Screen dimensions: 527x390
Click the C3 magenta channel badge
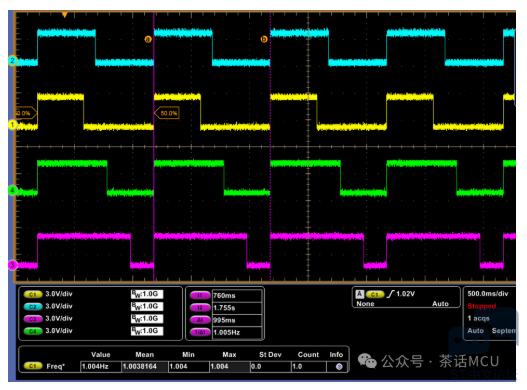tap(33, 319)
